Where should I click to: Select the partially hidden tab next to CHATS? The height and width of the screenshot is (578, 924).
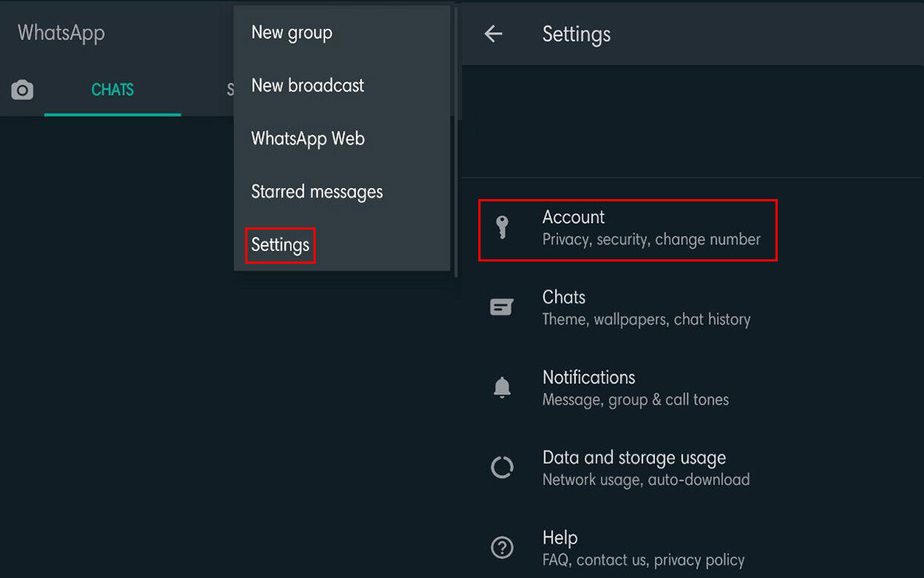pyautogui.click(x=230, y=90)
